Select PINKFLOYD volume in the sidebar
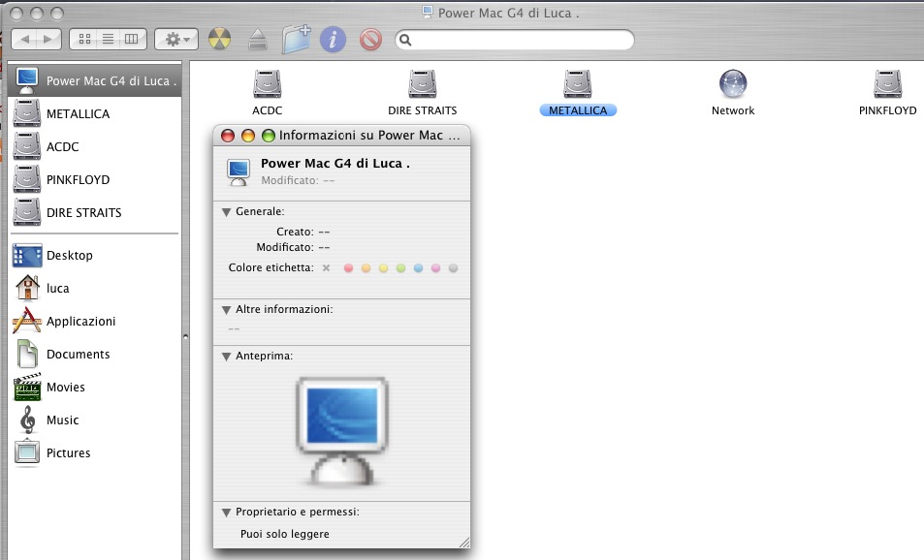The height and width of the screenshot is (560, 924). pos(94,179)
